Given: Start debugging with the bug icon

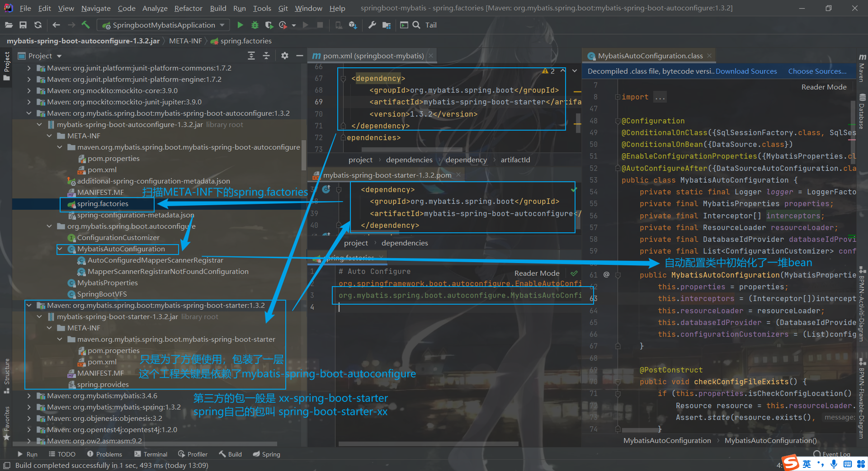Looking at the screenshot, I should pyautogui.click(x=255, y=25).
